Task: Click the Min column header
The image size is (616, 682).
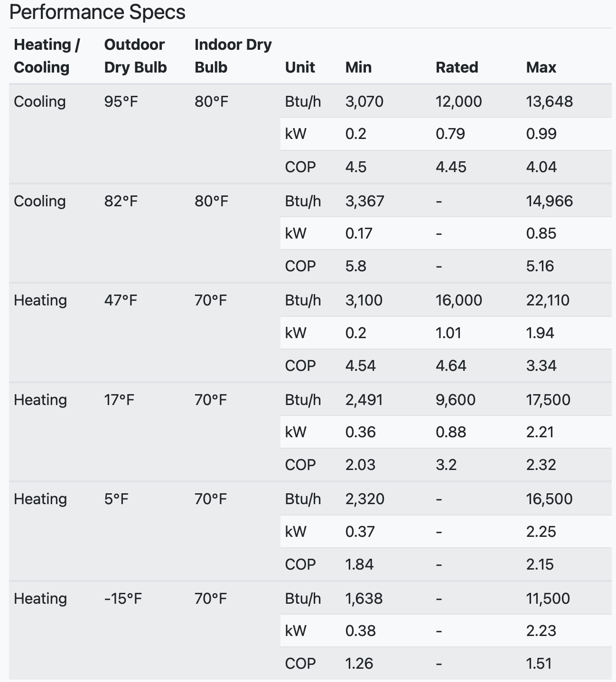Action: 358,67
